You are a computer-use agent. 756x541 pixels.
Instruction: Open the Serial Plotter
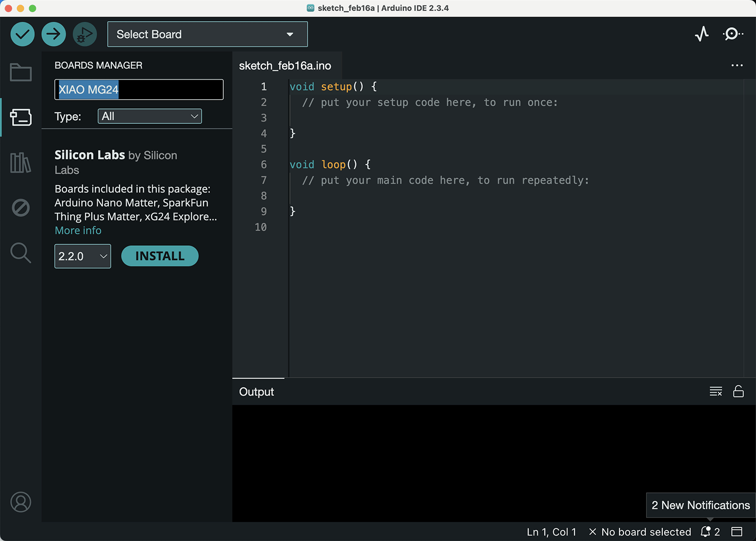[702, 34]
